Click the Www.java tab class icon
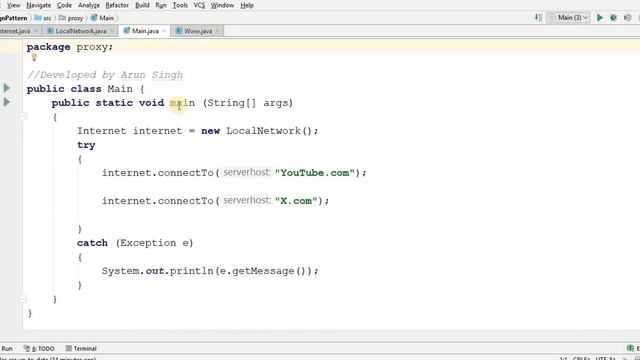Viewport: 640px width, 360px height. 179,31
